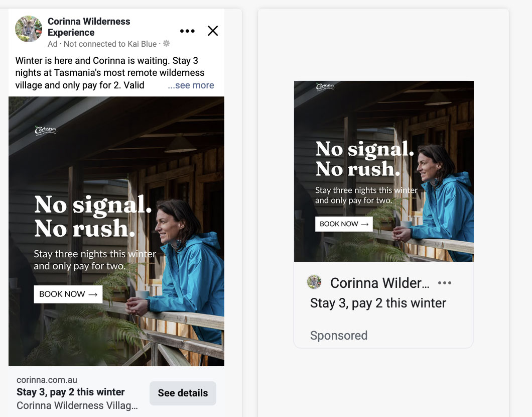Click the corinna.com.au domain text
Viewport: 532px width, 417px height.
pyautogui.click(x=47, y=380)
